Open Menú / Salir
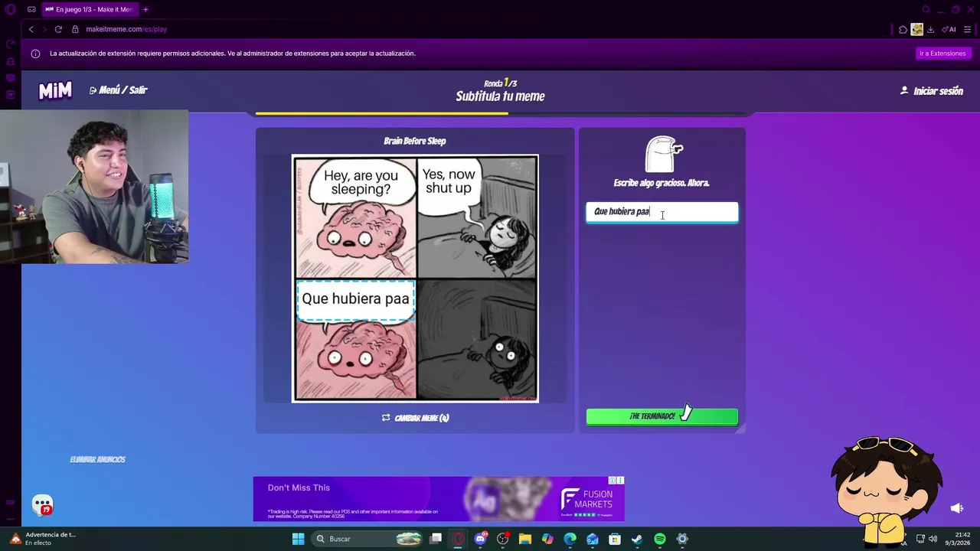Image resolution: width=980 pixels, height=551 pixels. click(118, 90)
